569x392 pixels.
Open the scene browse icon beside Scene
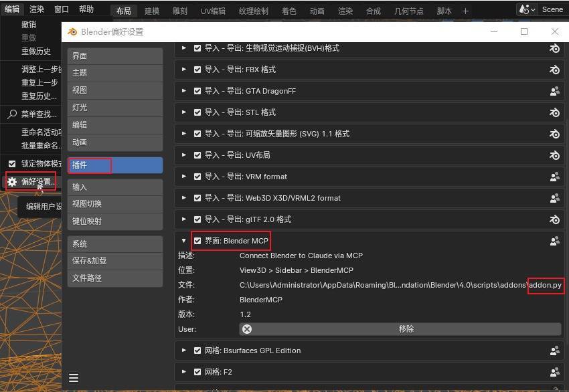[x=527, y=9]
